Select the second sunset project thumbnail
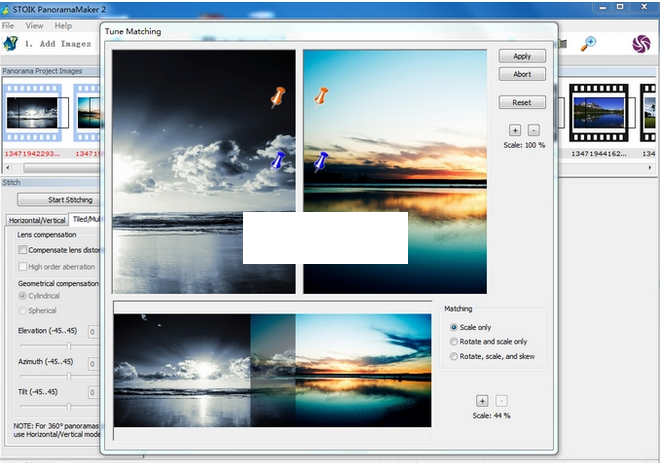This screenshot has height=463, width=660. point(87,112)
